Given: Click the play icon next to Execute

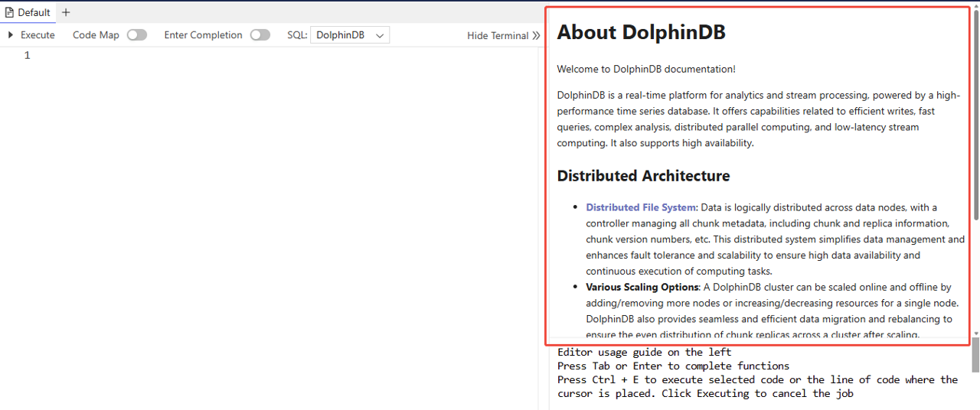Looking at the screenshot, I should [11, 35].
